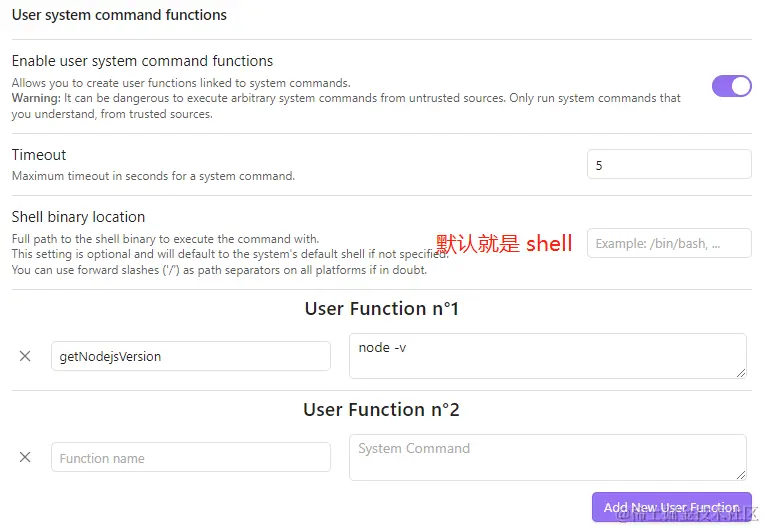Viewport: 765px width, 529px height.
Task: Click the 'User Function n°1' heading
Action: [x=381, y=309]
